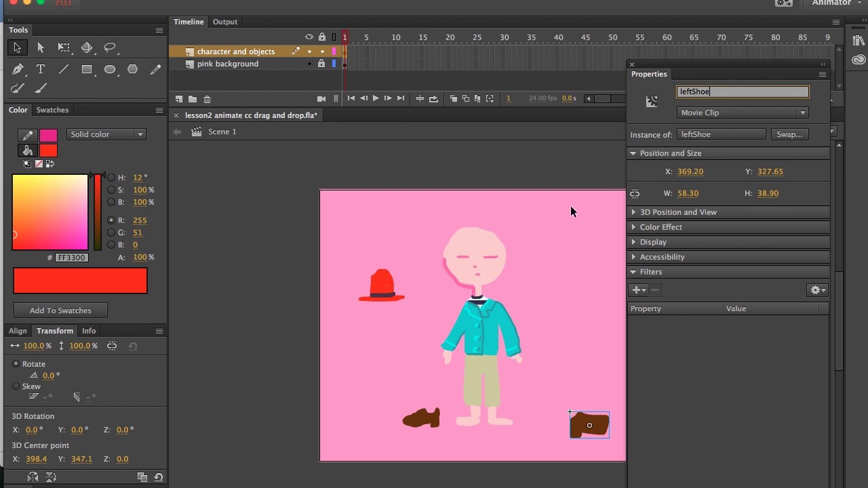
Task: Switch to the Output tab
Action: click(x=225, y=22)
